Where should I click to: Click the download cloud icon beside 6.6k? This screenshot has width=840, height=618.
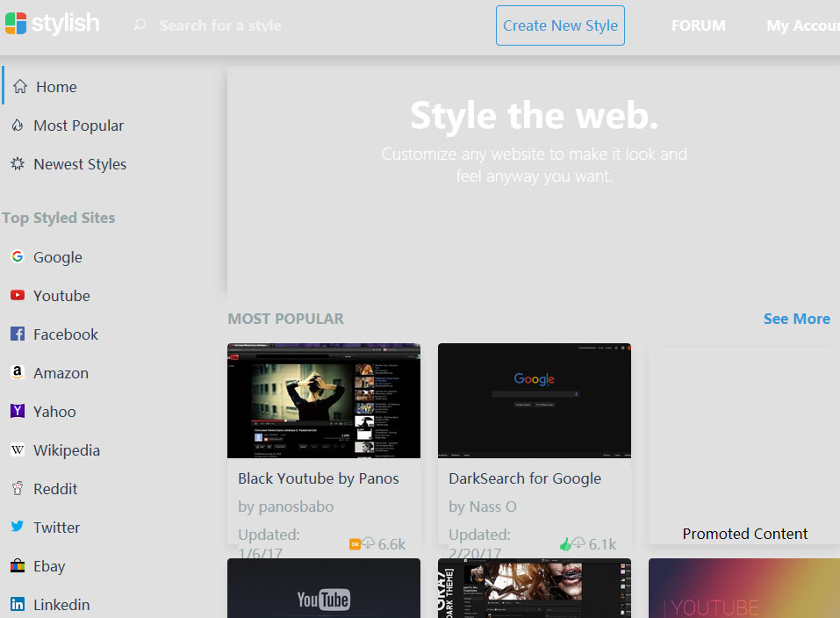(368, 543)
